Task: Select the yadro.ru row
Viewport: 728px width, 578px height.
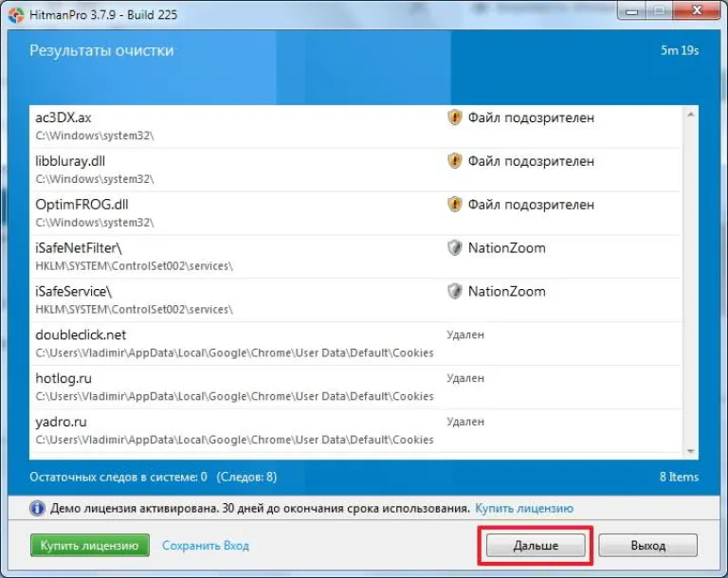Action: (355, 430)
